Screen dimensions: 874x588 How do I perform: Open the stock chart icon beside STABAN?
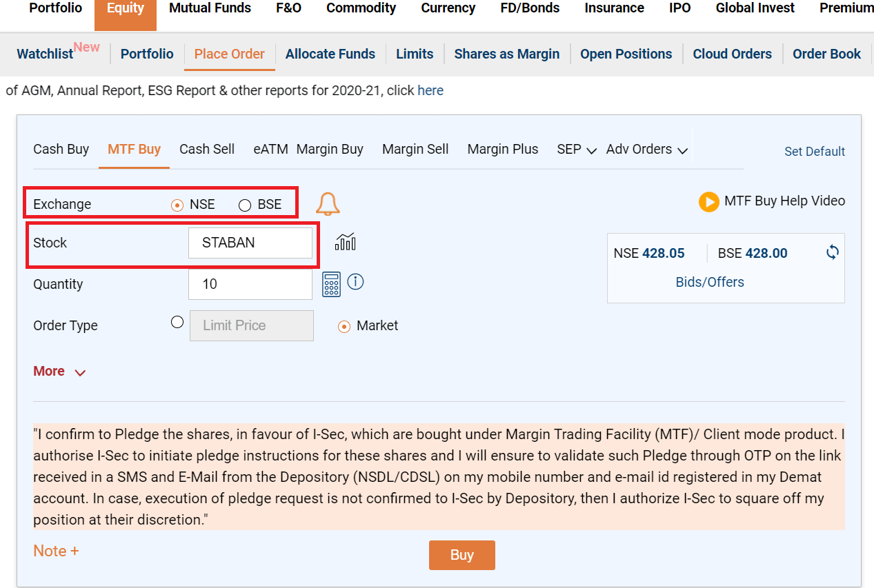[346, 242]
